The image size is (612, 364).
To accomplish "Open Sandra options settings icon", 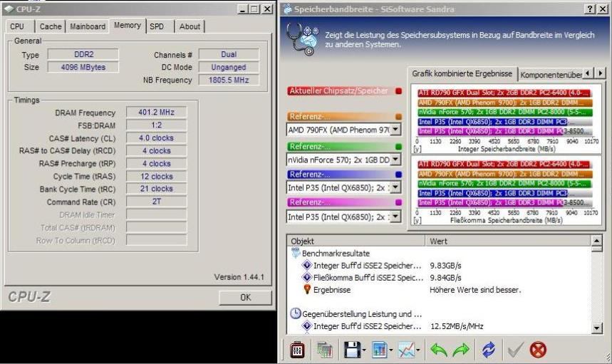I will point(297,350).
